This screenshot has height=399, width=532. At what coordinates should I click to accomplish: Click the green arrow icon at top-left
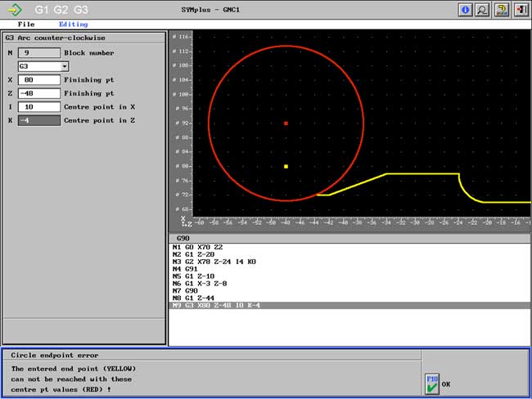point(16,10)
